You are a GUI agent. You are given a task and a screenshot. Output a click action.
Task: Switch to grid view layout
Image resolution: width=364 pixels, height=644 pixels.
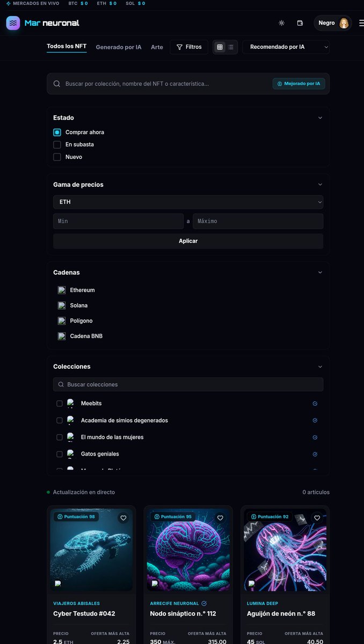(x=220, y=47)
